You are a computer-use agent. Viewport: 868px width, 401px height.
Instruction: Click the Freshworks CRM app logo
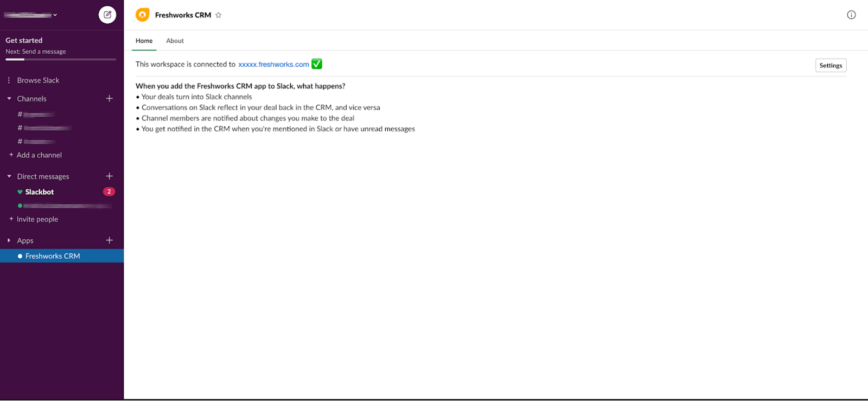[143, 15]
